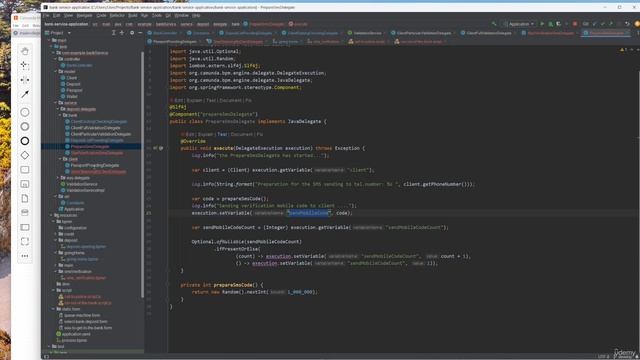Open the File menu

(x=46, y=16)
